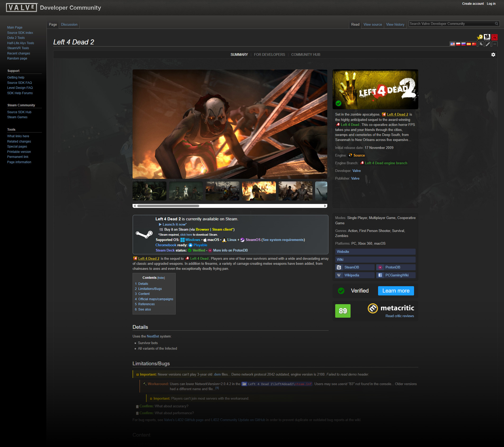Open the Discussion tab
The height and width of the screenshot is (447, 504).
[x=69, y=24]
